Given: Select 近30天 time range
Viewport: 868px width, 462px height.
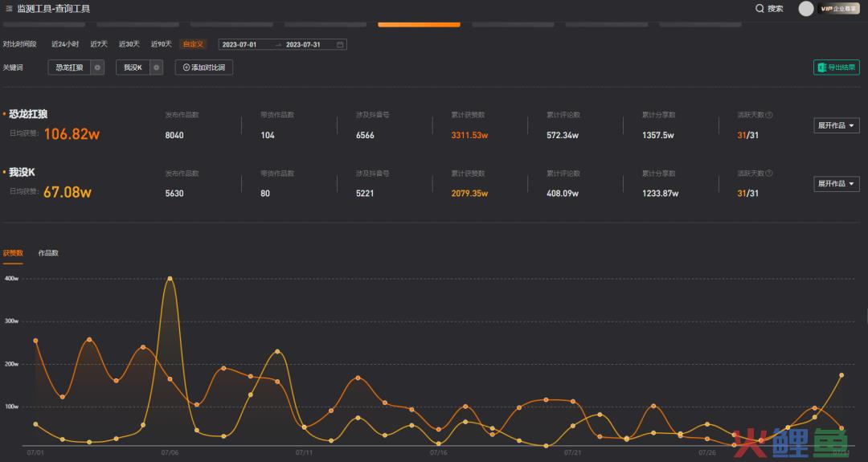Looking at the screenshot, I should pyautogui.click(x=129, y=44).
